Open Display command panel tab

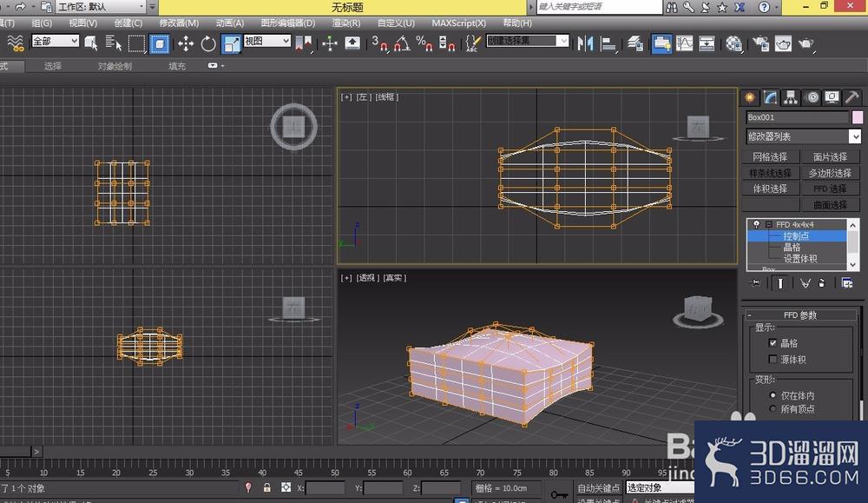click(832, 97)
